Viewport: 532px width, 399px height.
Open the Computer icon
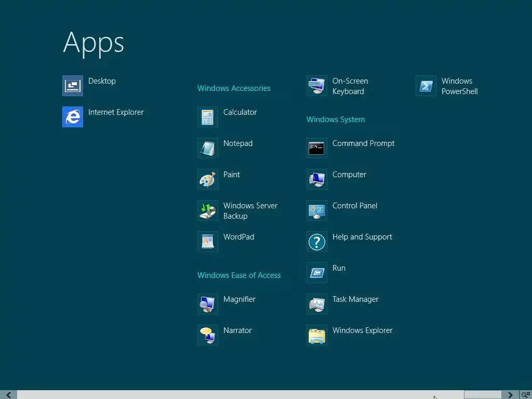[x=317, y=179]
